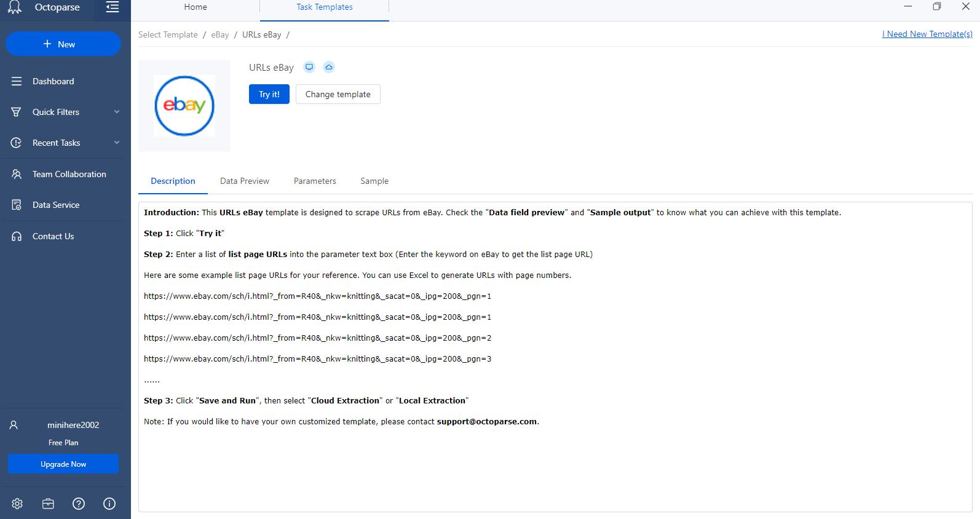This screenshot has height=519, width=980.
Task: Open the I Need New Template(s) link
Action: pos(927,34)
